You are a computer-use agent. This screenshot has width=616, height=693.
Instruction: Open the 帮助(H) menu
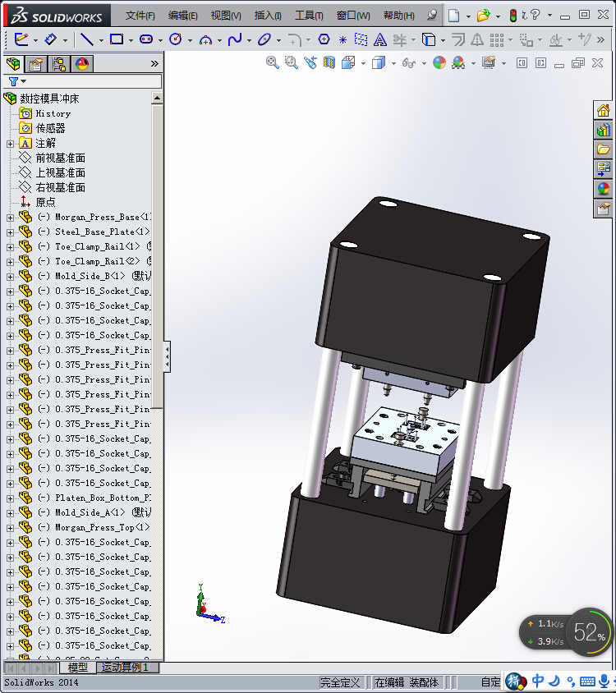[x=398, y=16]
